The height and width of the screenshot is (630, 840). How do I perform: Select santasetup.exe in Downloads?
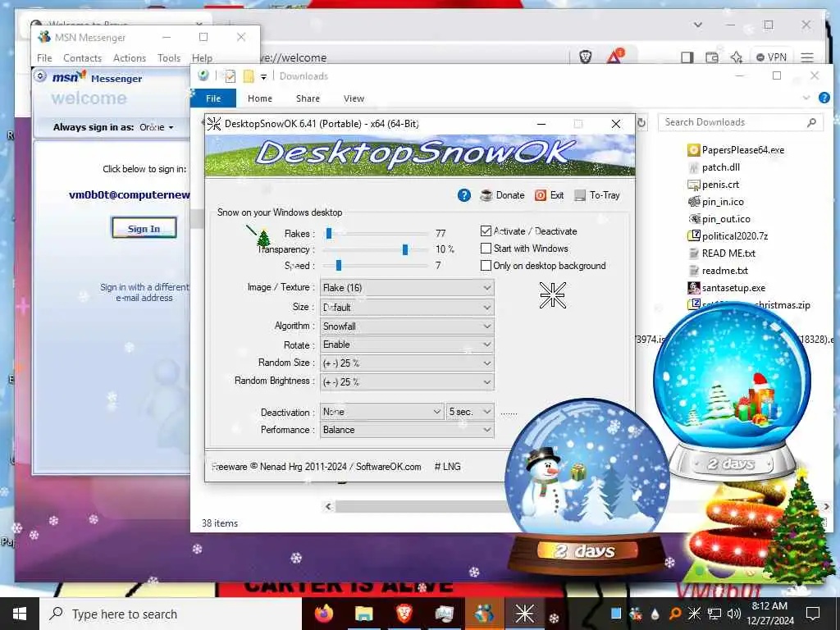click(727, 288)
